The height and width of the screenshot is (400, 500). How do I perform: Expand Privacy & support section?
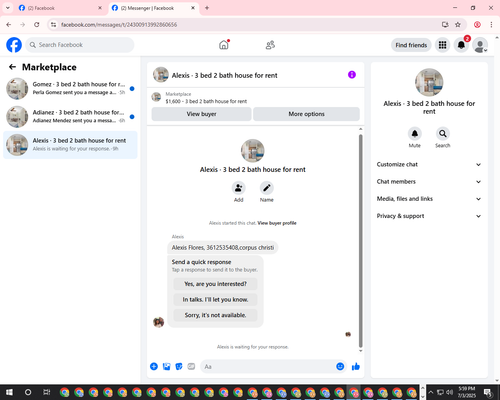[429, 216]
